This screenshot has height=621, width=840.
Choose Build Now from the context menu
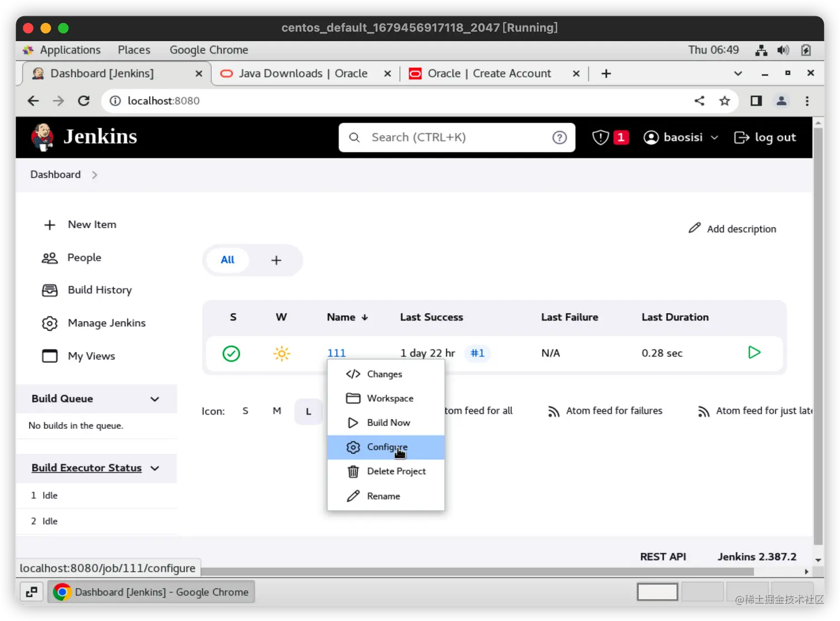(386, 423)
